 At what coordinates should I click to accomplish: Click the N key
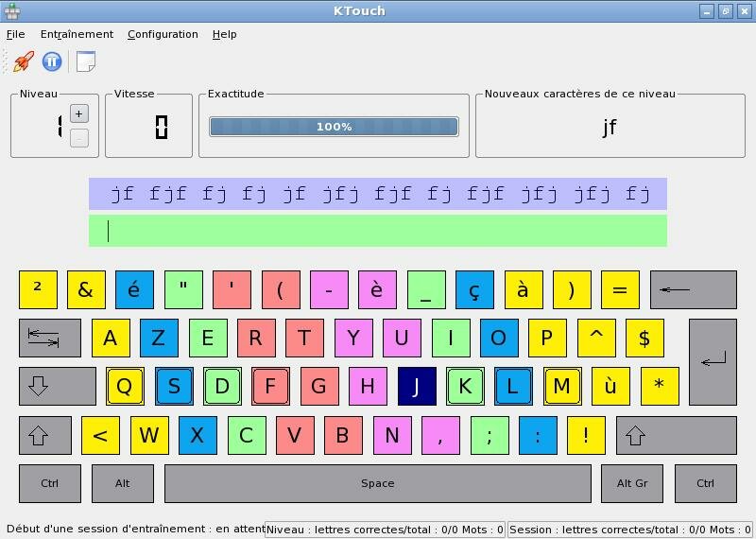click(x=392, y=435)
